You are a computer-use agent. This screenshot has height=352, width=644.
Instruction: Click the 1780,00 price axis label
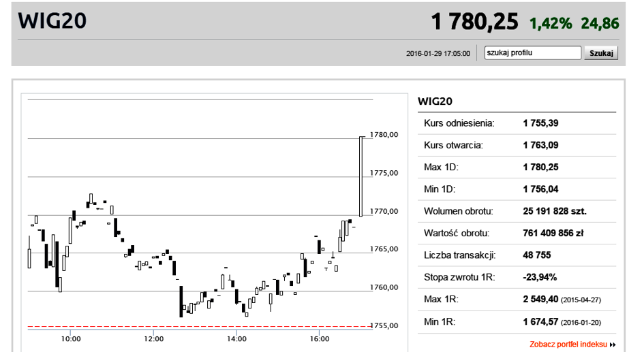384,135
